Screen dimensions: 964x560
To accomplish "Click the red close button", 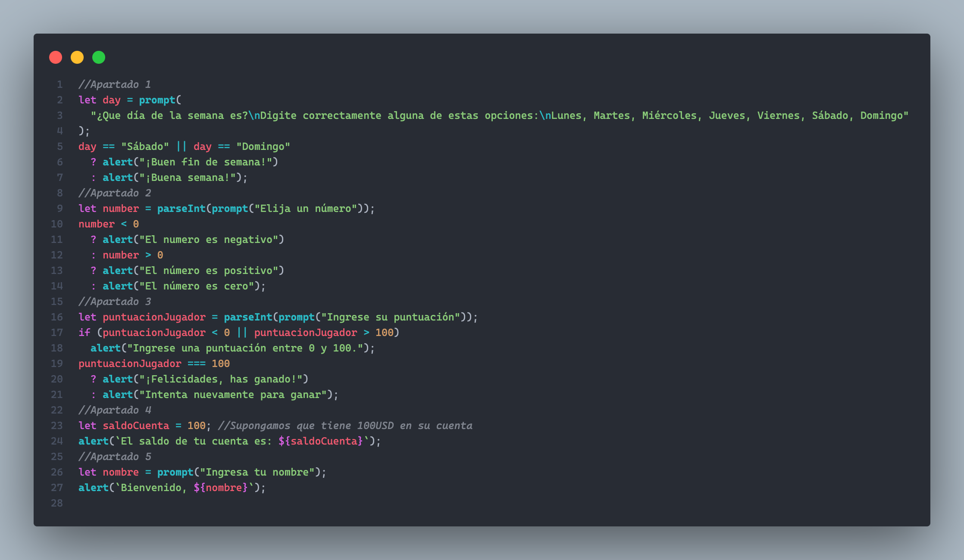I will 56,57.
